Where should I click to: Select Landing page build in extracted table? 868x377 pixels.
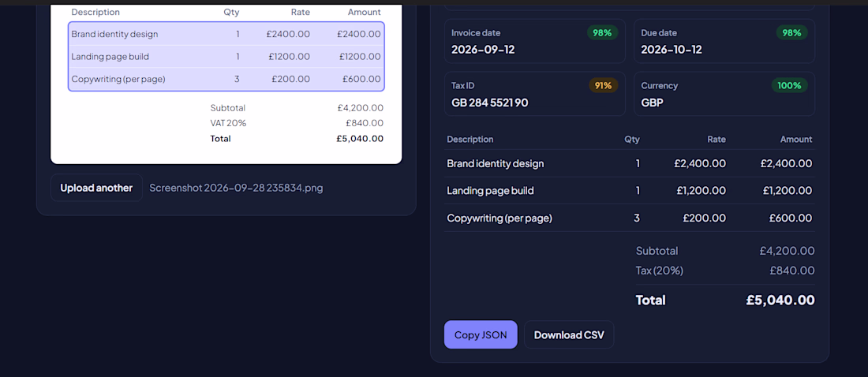pos(491,190)
